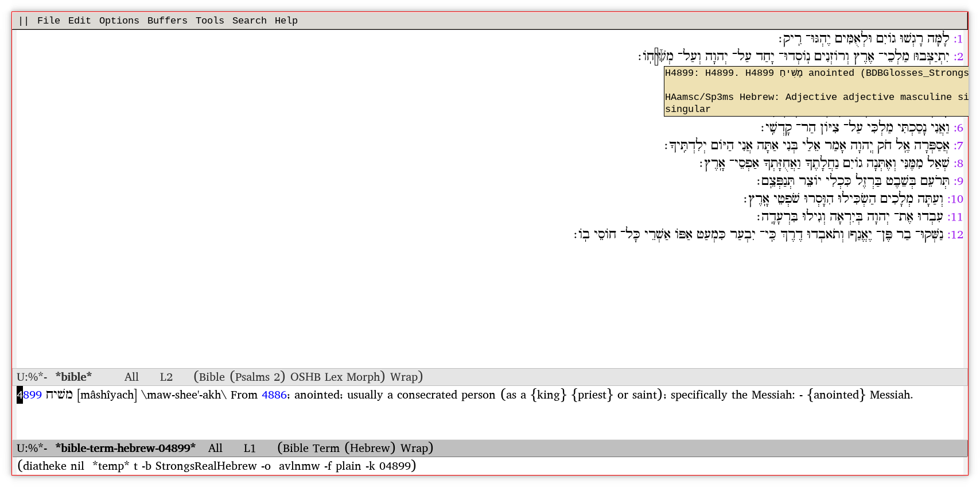Click the Lex indicator in mode line
Screen dimensions: 980x487
[x=334, y=377]
